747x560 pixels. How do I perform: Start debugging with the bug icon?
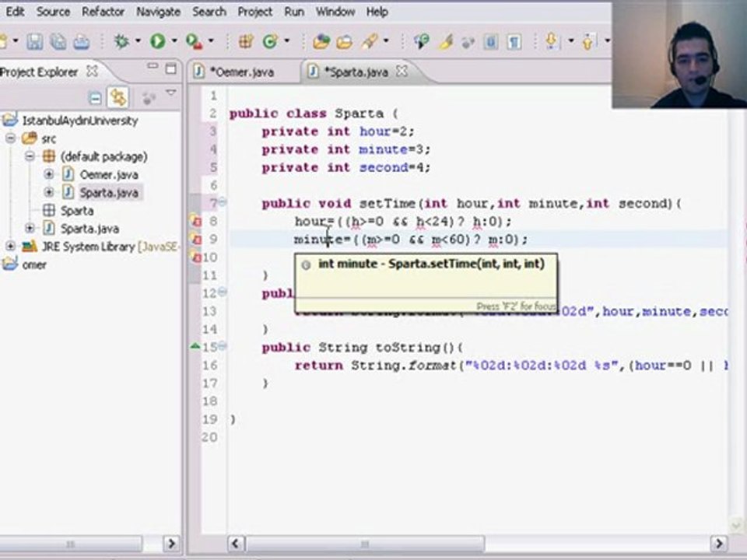pyautogui.click(x=121, y=41)
